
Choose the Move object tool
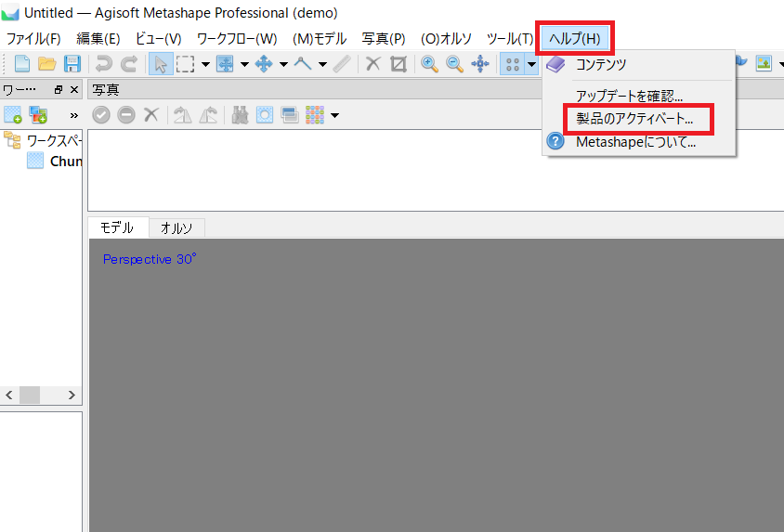(x=264, y=64)
